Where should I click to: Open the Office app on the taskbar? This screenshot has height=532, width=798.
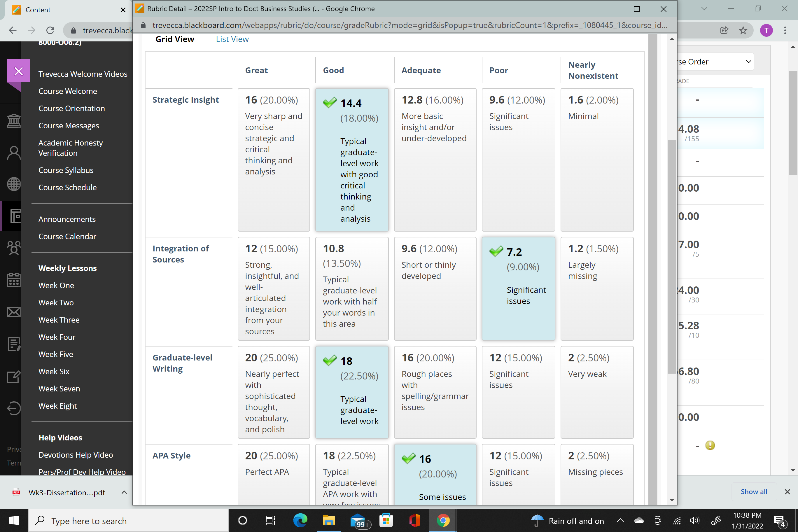click(x=415, y=520)
